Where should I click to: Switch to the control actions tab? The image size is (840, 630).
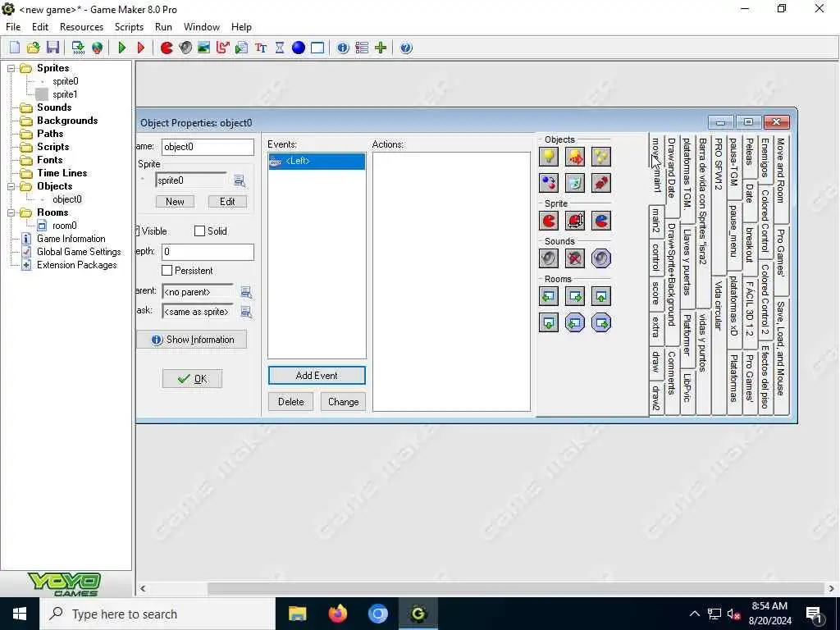pyautogui.click(x=656, y=257)
